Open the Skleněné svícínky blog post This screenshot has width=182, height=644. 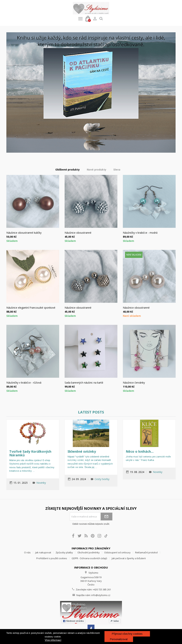(x=82, y=451)
